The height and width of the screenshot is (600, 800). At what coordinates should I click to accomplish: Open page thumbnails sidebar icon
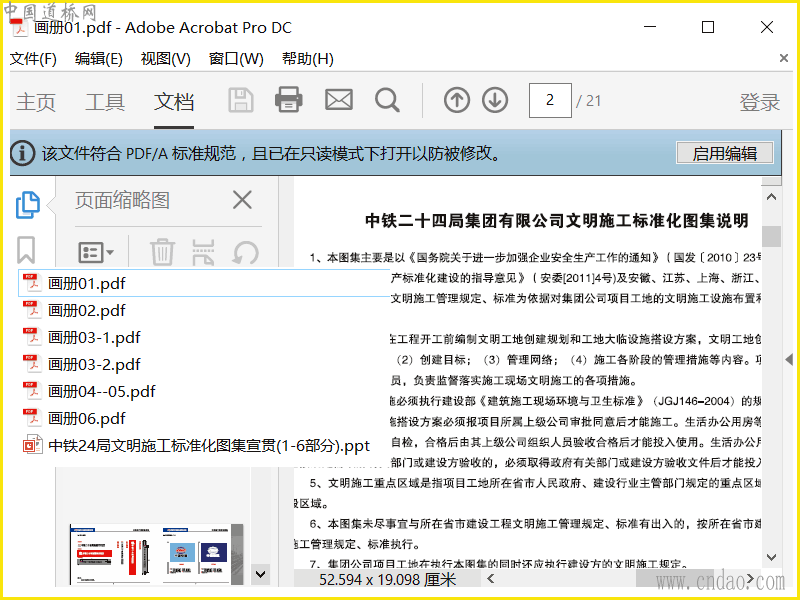coord(28,205)
